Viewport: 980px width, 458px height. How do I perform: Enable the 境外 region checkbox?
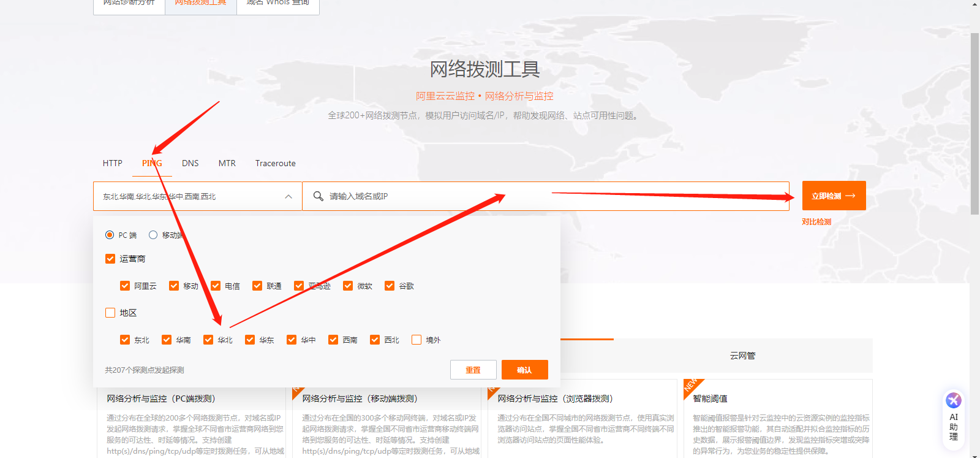(x=417, y=340)
